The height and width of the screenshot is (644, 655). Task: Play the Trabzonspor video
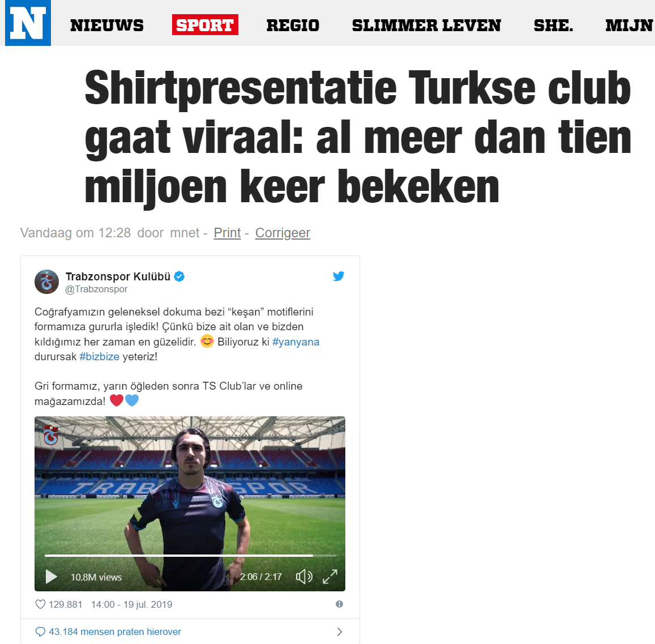(51, 577)
